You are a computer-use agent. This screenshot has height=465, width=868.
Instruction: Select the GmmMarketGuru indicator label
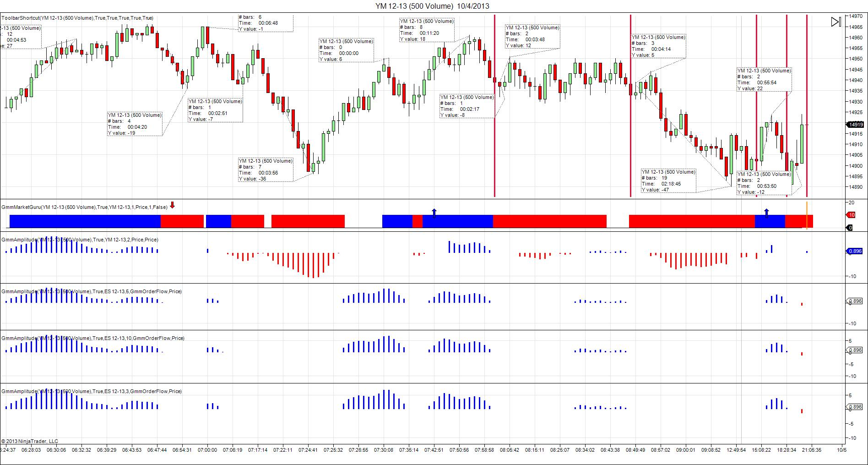[85, 207]
